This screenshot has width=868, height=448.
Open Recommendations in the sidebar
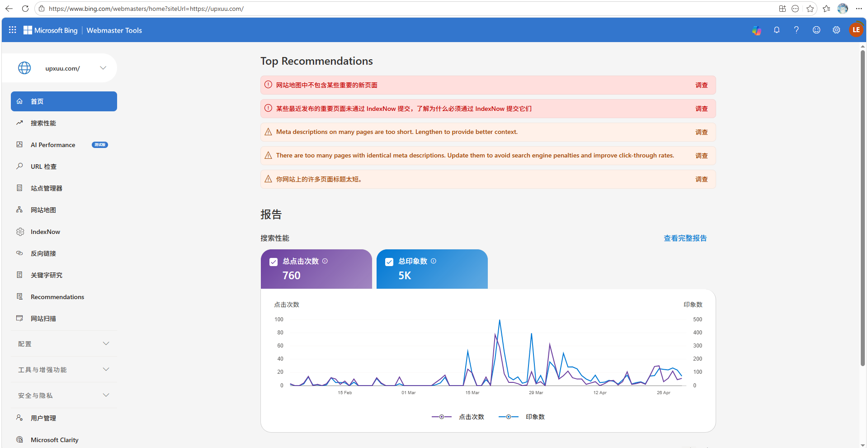coord(64,297)
